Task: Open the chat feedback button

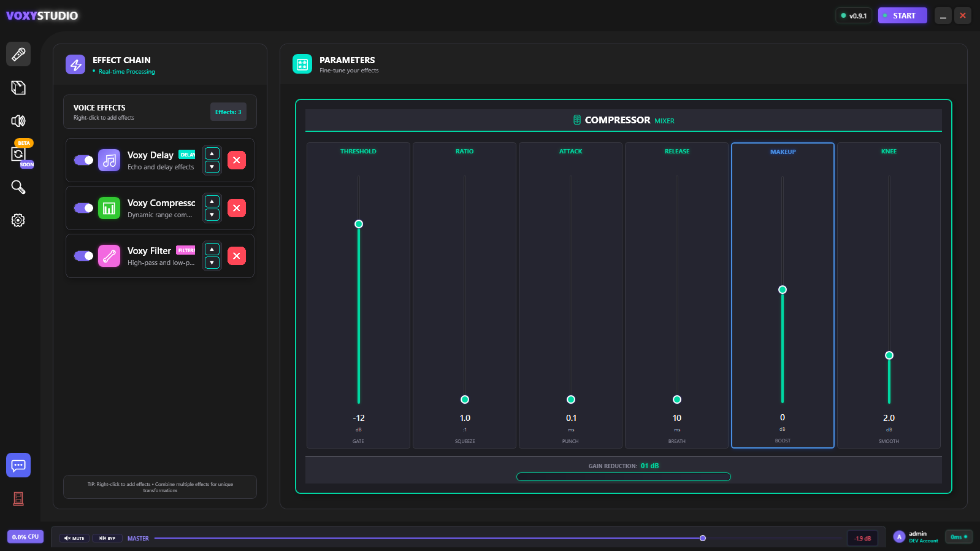Action: pyautogui.click(x=18, y=465)
